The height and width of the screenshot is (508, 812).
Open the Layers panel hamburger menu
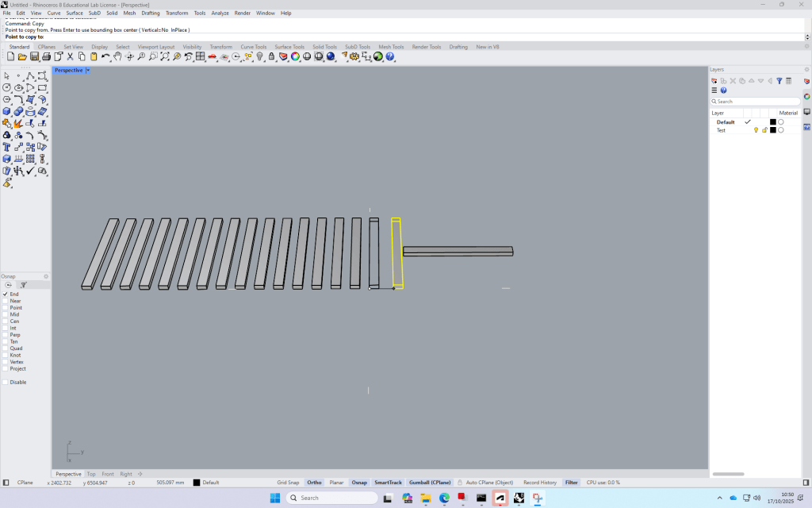[x=714, y=90]
